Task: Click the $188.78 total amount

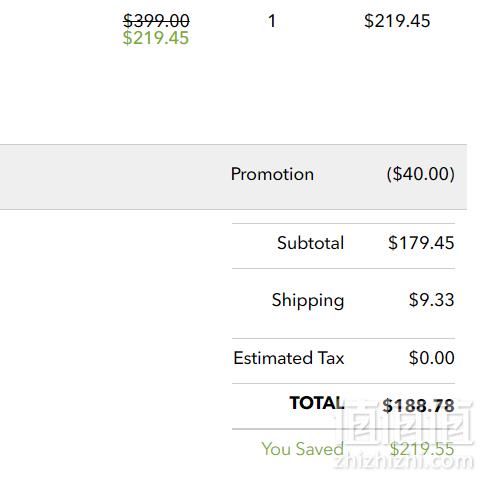Action: [418, 406]
